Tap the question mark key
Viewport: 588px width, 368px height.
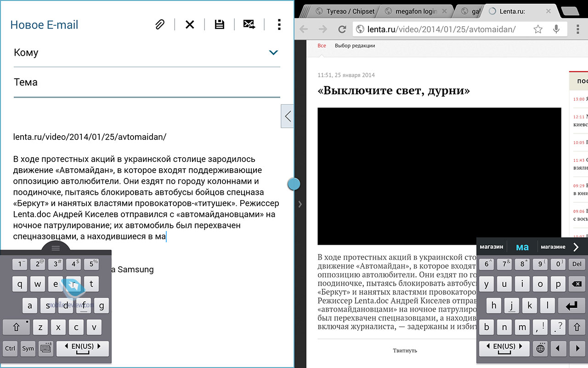[558, 328]
